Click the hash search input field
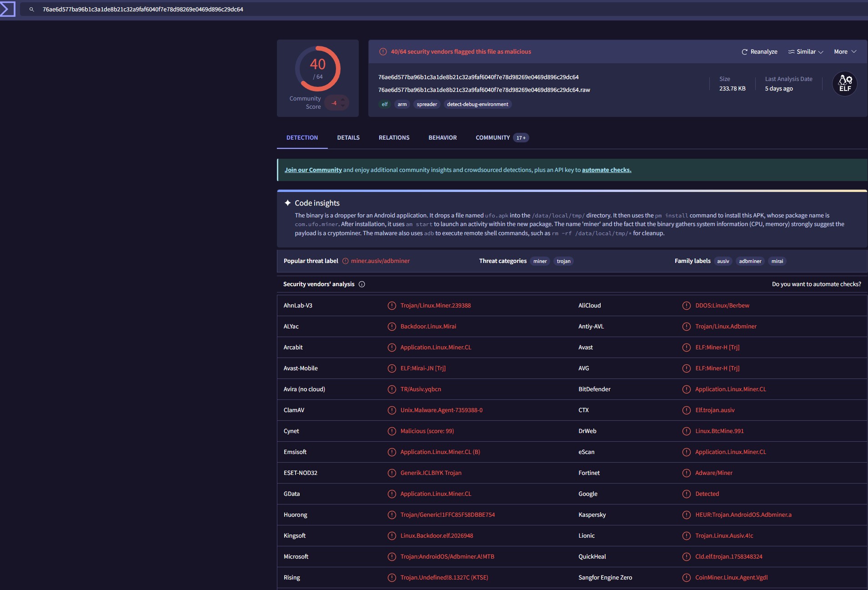 pyautogui.click(x=443, y=10)
